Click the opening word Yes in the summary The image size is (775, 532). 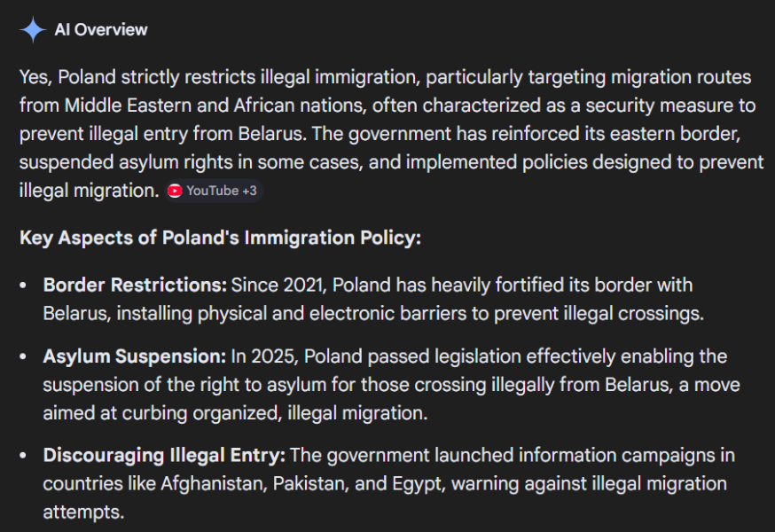35,77
